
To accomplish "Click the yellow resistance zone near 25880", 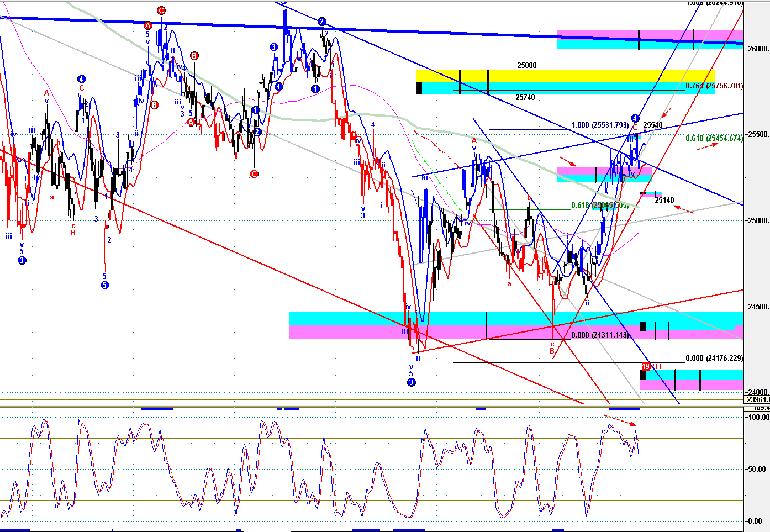I will [563, 76].
